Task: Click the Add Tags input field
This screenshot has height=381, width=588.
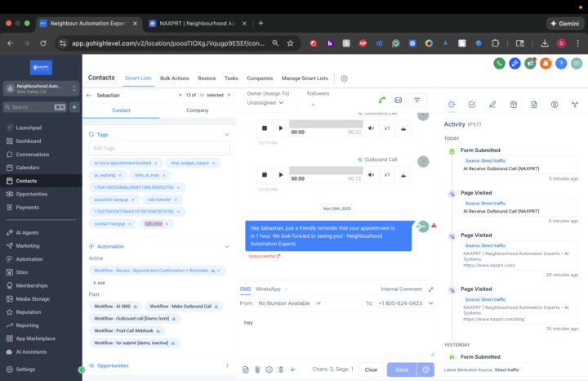Action: [x=159, y=148]
